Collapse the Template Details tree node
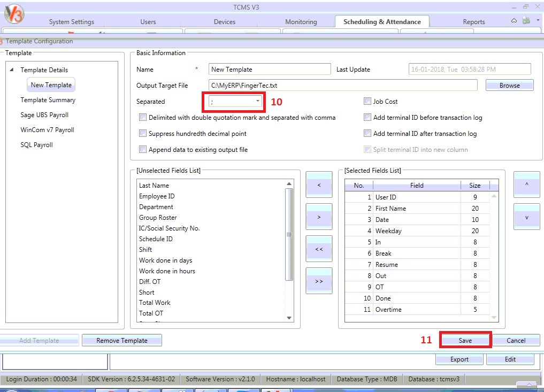 pyautogui.click(x=12, y=70)
